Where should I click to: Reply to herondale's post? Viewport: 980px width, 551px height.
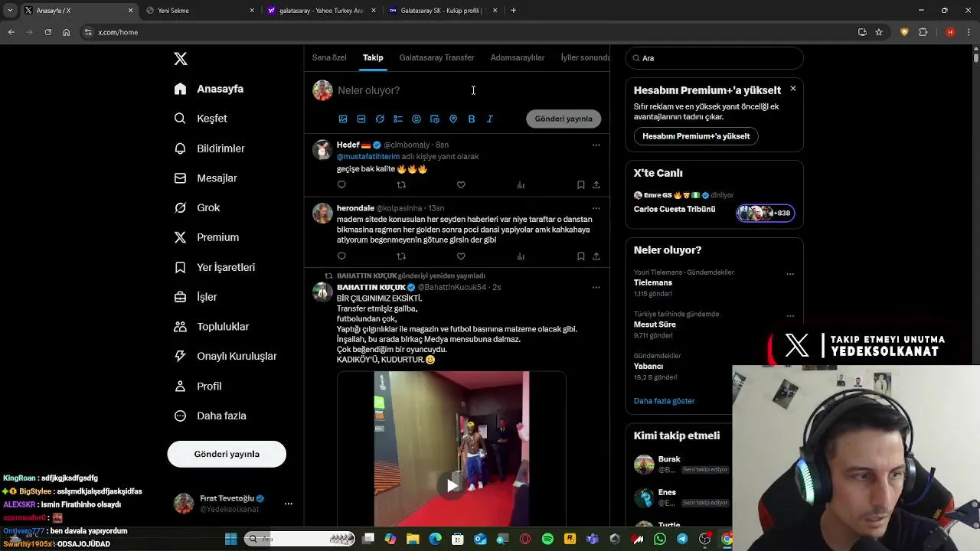tap(341, 256)
